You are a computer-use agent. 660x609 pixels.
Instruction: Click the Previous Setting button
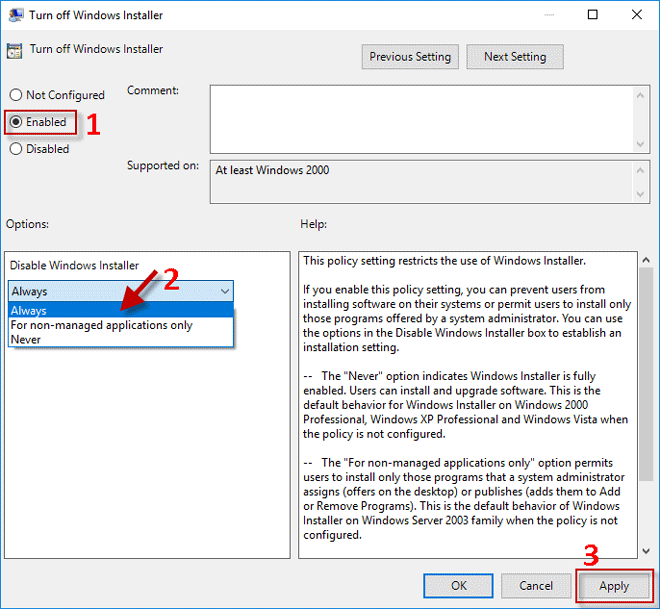(410, 57)
